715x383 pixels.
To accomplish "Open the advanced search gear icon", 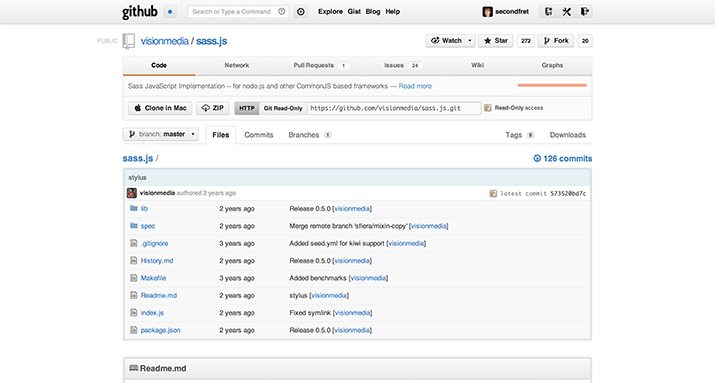I will [x=301, y=12].
